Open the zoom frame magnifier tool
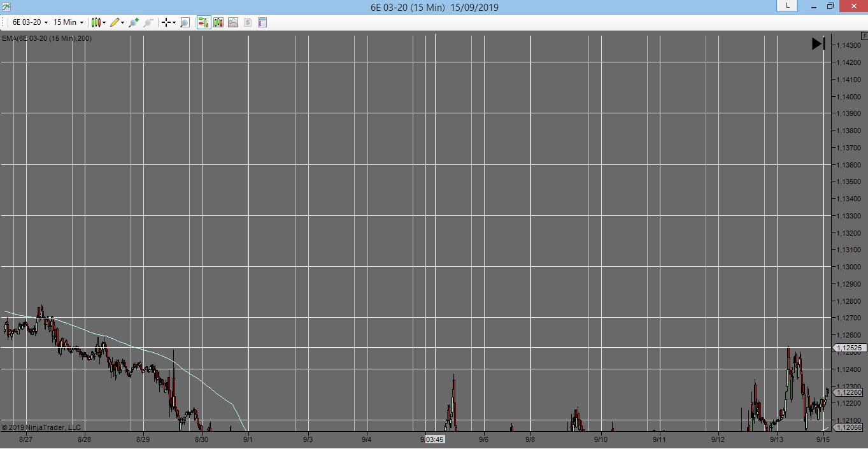 tap(185, 22)
